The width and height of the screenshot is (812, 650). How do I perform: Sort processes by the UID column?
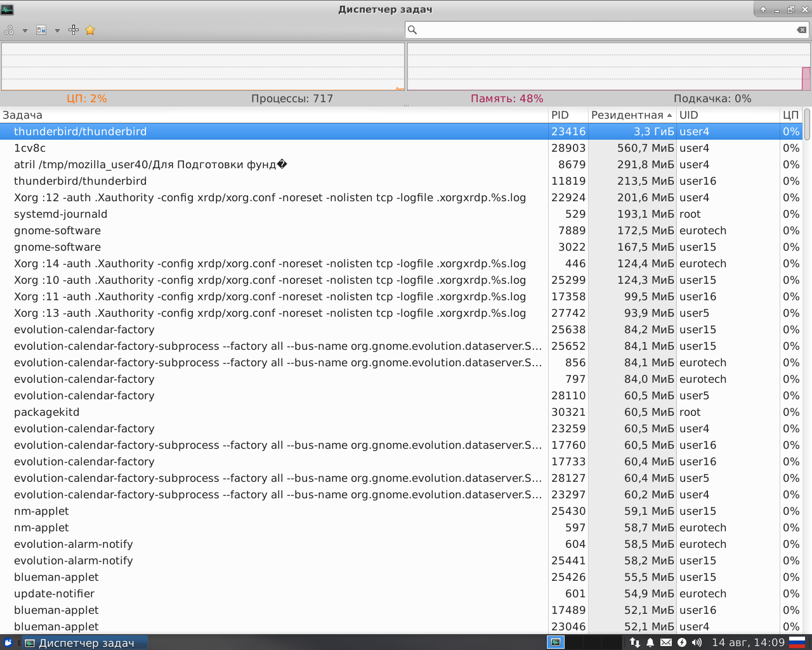[728, 115]
